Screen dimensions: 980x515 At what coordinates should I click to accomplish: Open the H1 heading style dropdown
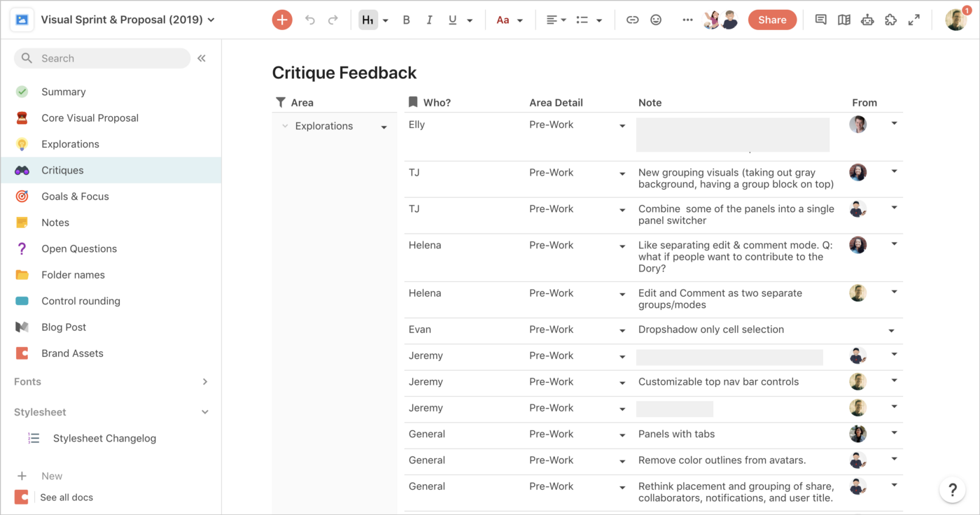click(x=385, y=21)
